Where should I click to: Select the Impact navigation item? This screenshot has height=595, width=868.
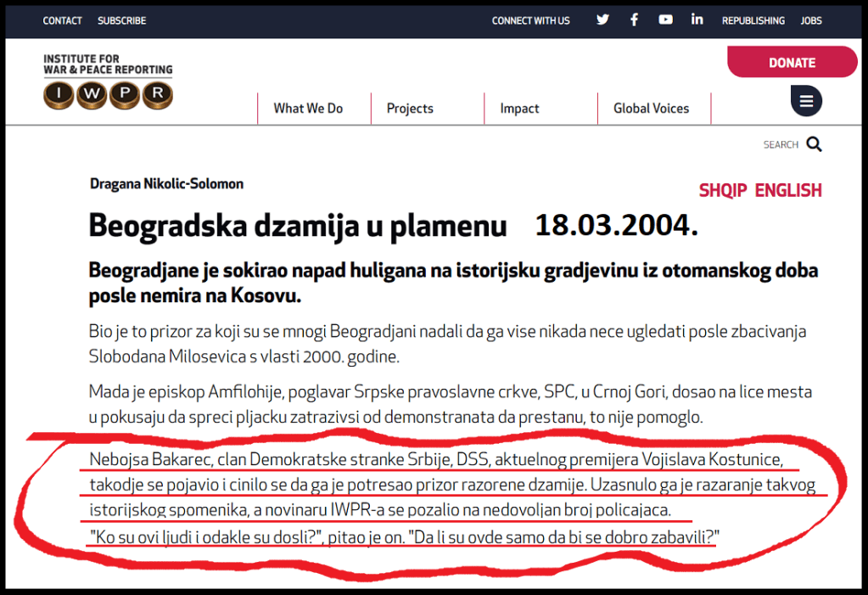pyautogui.click(x=519, y=109)
